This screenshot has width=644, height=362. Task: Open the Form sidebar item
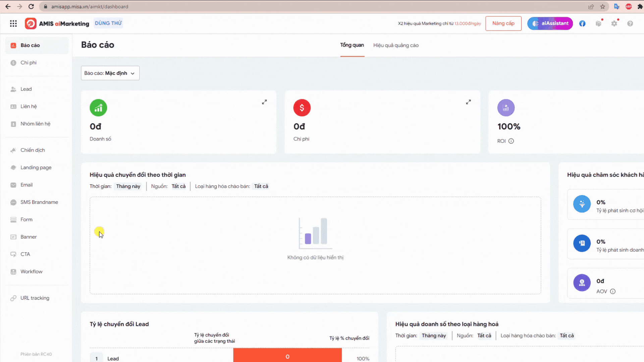pyautogui.click(x=37, y=220)
